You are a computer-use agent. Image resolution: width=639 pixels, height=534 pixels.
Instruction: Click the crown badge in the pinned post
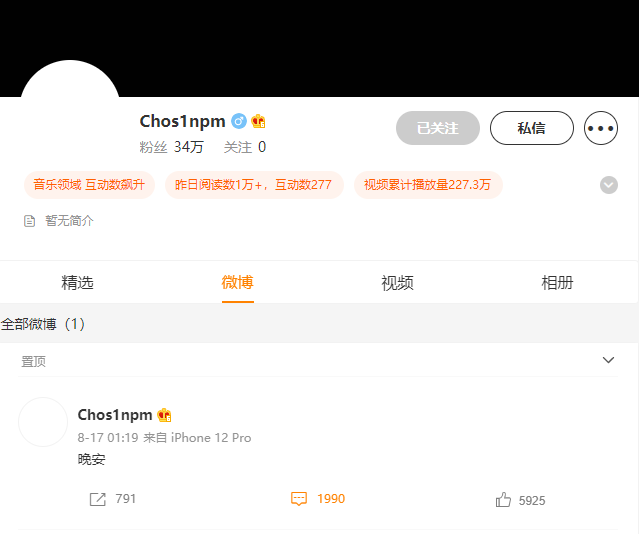coord(164,415)
